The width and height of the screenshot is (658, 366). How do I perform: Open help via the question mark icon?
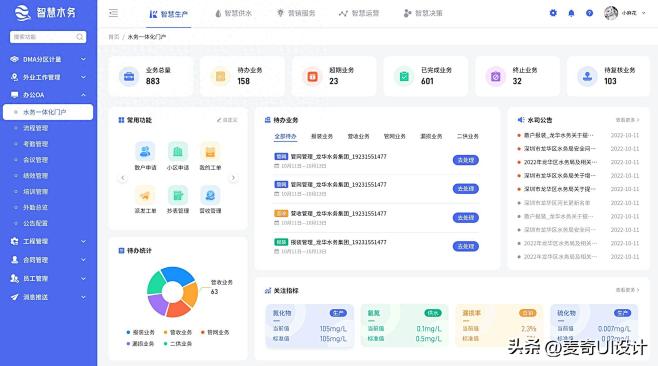pos(590,13)
